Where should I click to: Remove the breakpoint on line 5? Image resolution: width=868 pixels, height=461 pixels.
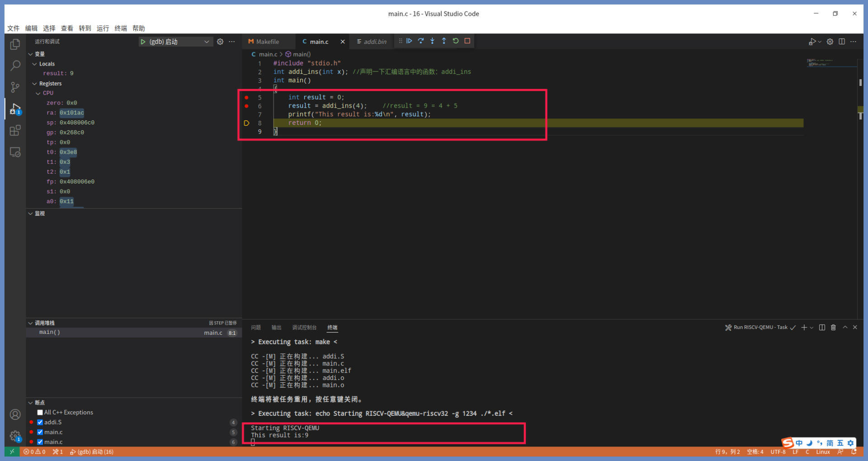pyautogui.click(x=246, y=97)
